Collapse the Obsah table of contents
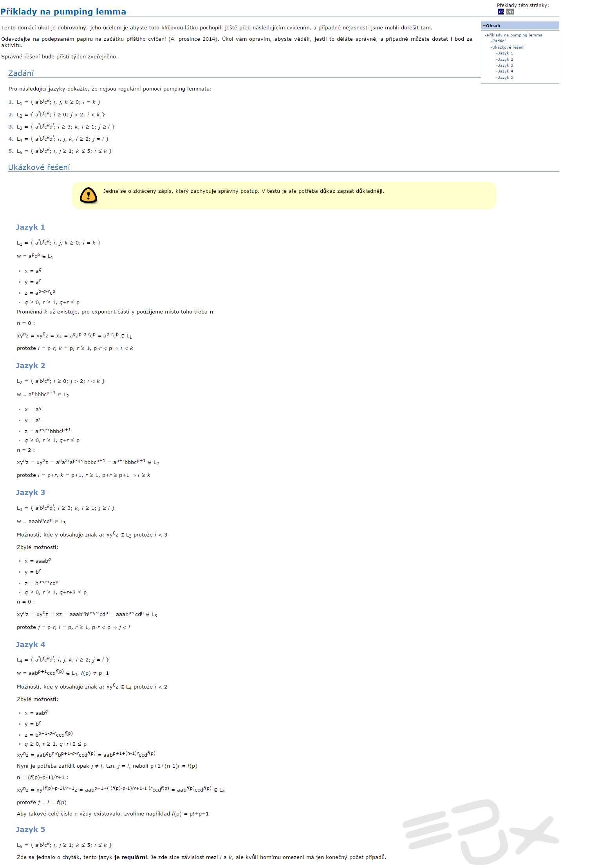This screenshot has height=868, width=589. (484, 26)
